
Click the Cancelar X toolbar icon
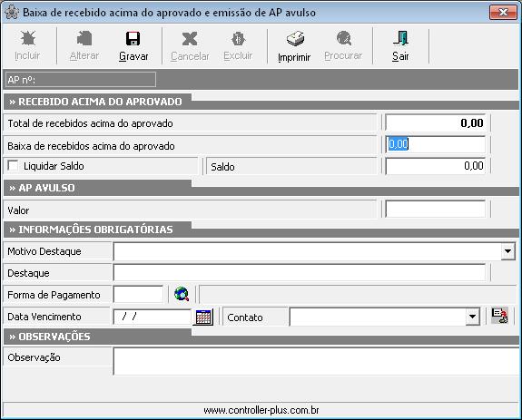[190, 39]
